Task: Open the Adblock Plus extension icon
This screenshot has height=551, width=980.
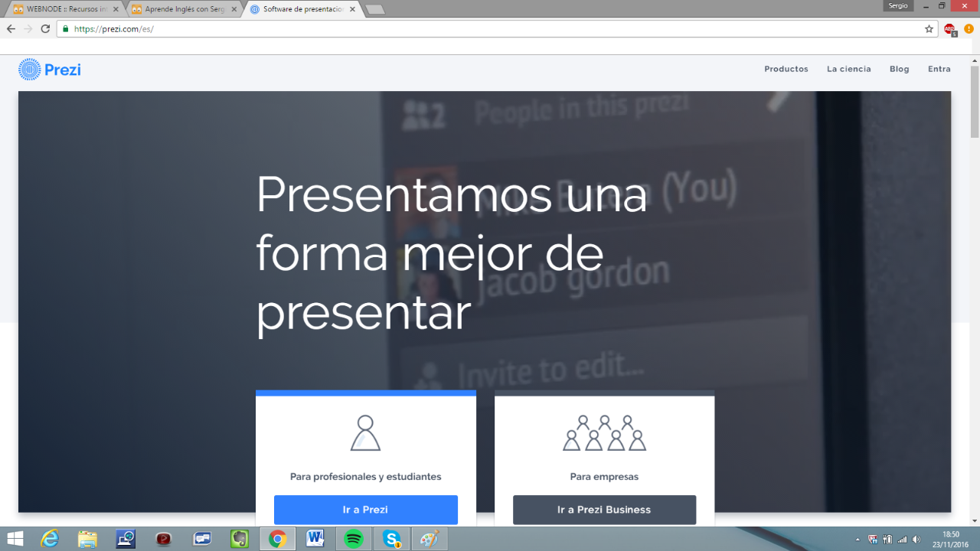Action: [x=950, y=29]
